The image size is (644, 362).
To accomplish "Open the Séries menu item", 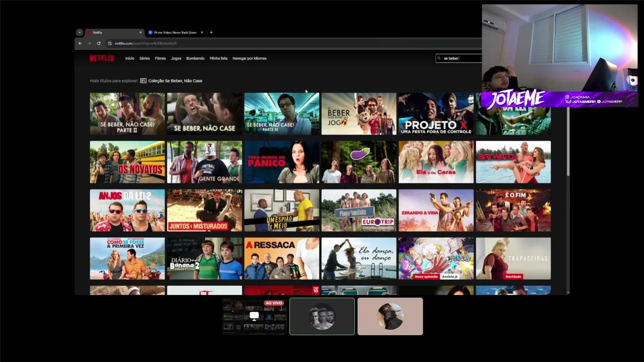I will pos(144,58).
